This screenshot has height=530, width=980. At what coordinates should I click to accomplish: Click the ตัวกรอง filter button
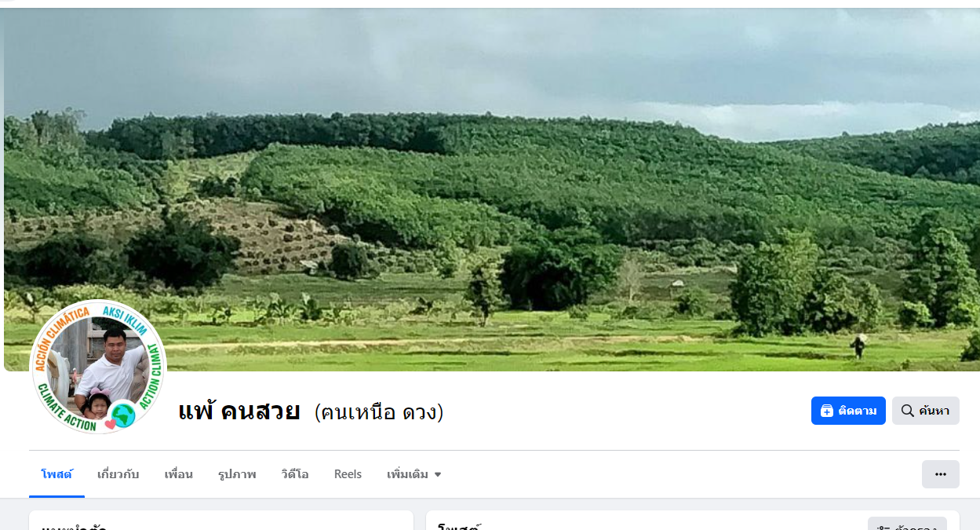click(907, 524)
